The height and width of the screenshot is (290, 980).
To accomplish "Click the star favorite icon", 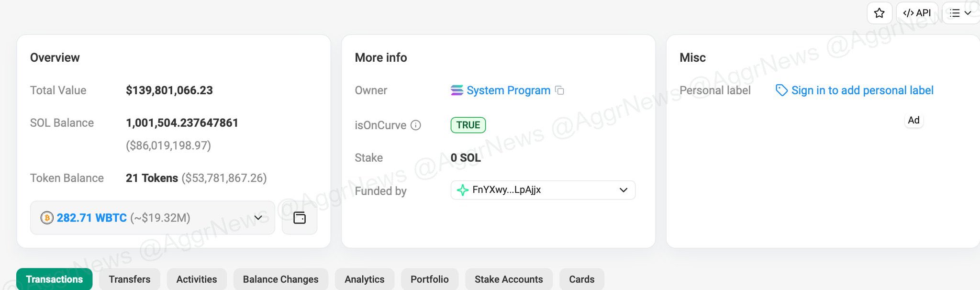I will click(879, 13).
